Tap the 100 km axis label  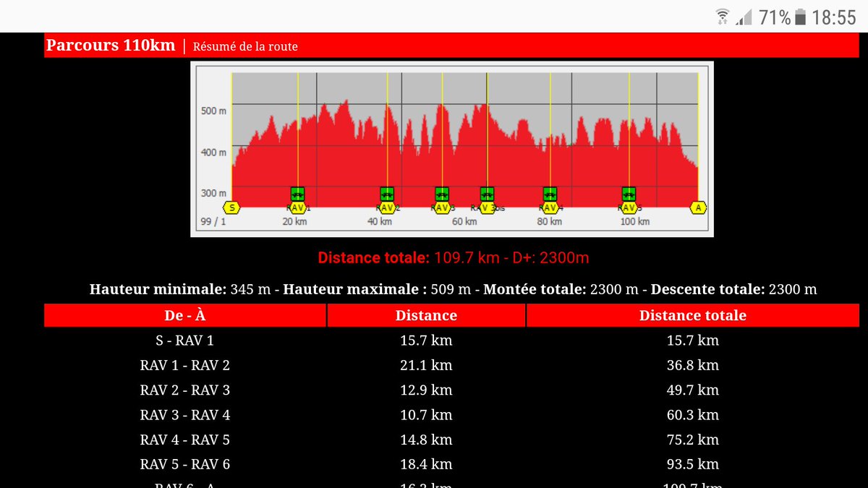click(x=634, y=221)
